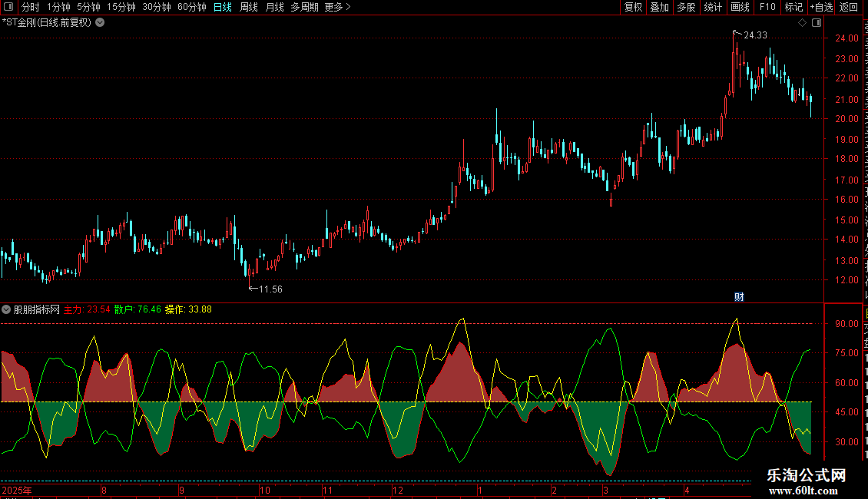
Task: Click 返回 to go back
Action: click(849, 7)
